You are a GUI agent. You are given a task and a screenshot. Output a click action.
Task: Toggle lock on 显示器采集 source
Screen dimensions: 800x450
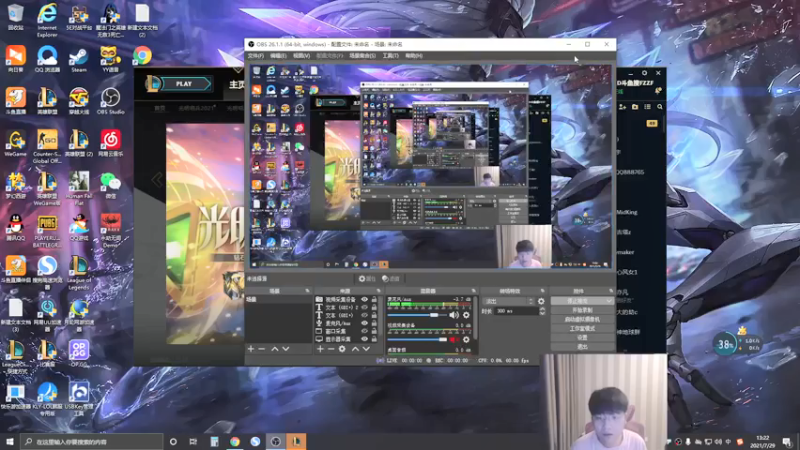pos(374,339)
